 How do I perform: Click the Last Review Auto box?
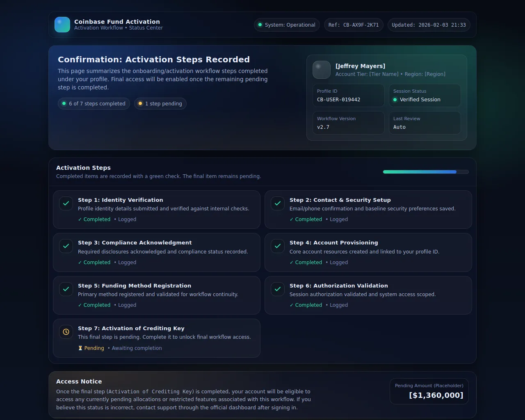coord(425,123)
